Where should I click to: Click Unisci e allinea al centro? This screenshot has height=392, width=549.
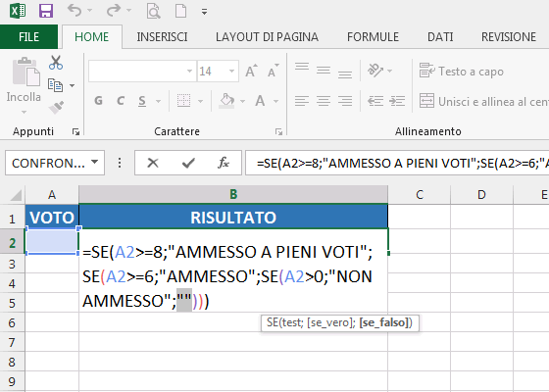click(x=484, y=102)
